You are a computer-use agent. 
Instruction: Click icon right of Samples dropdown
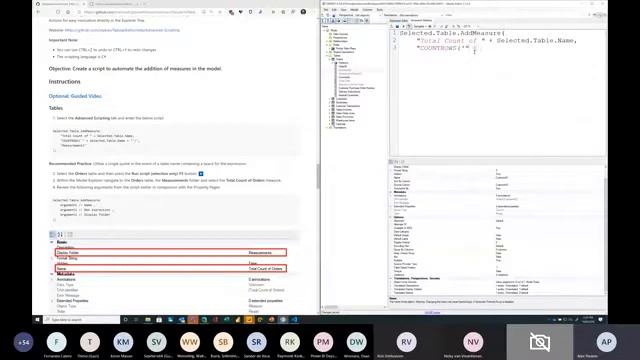[x=430, y=27]
